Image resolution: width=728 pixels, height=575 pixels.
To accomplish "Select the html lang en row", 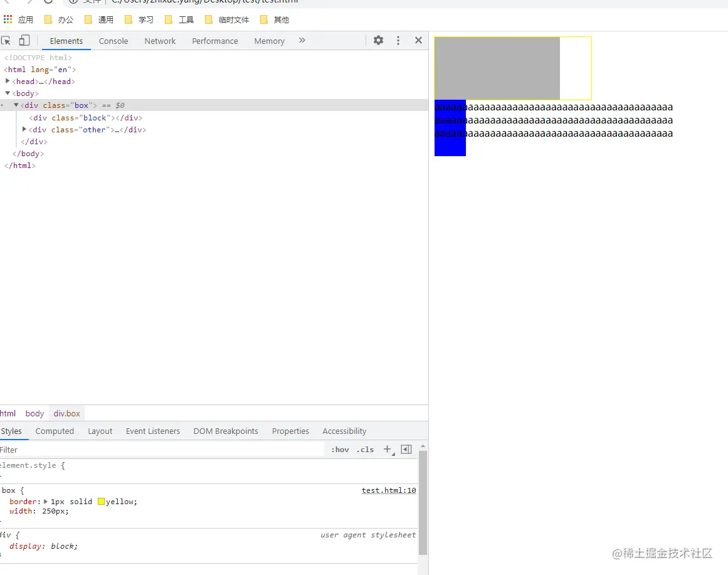I will pos(40,69).
